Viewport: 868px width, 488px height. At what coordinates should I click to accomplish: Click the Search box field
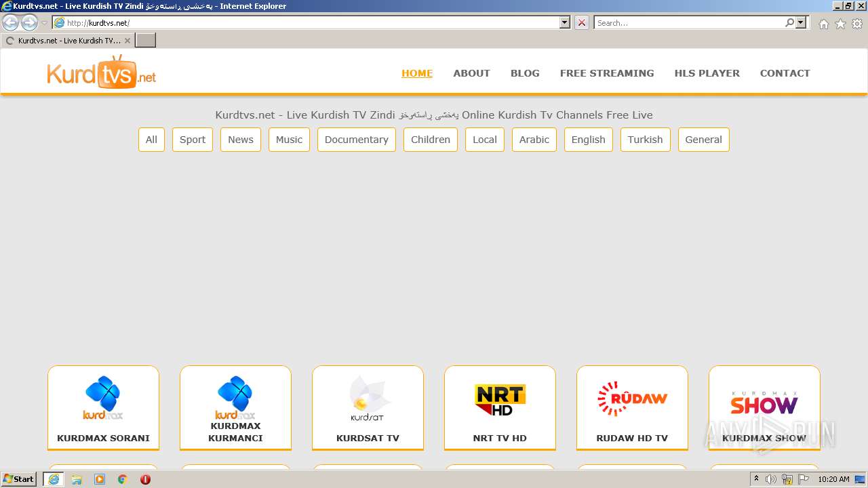[689, 22]
